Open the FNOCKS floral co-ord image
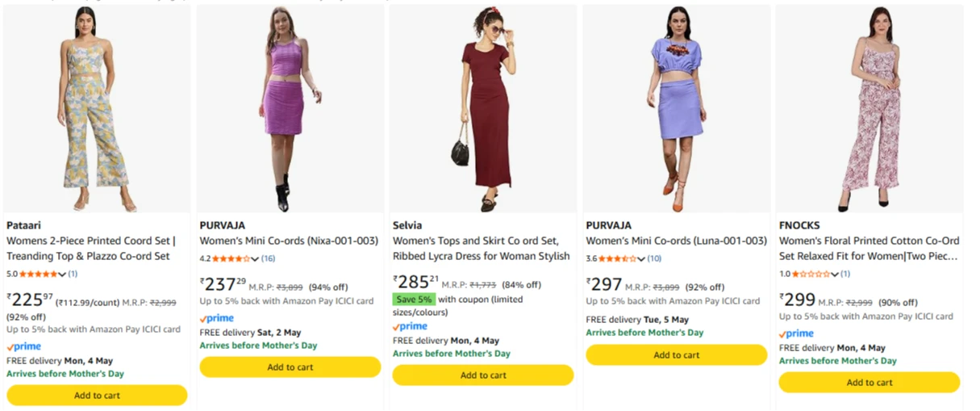The height and width of the screenshot is (411, 980). [869, 109]
